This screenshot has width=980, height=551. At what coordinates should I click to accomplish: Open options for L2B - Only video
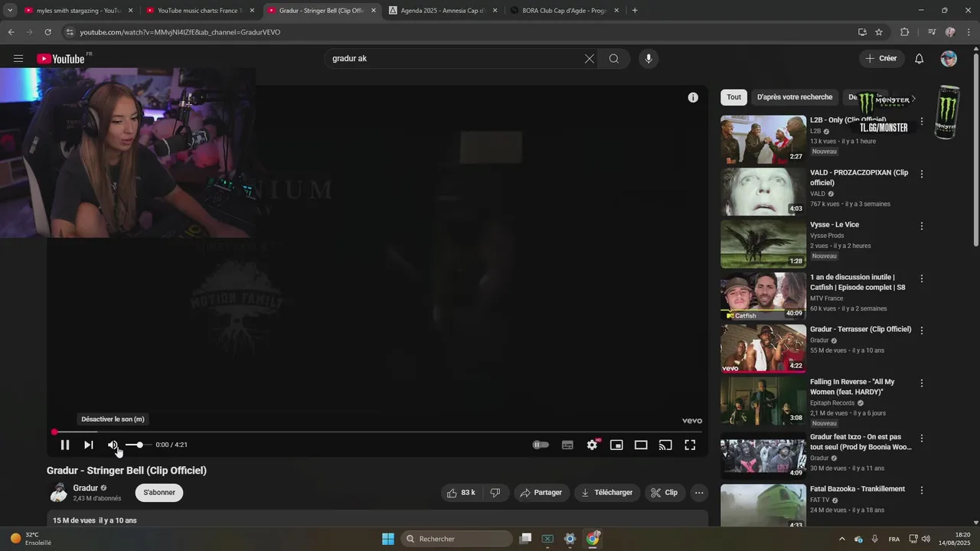[922, 121]
